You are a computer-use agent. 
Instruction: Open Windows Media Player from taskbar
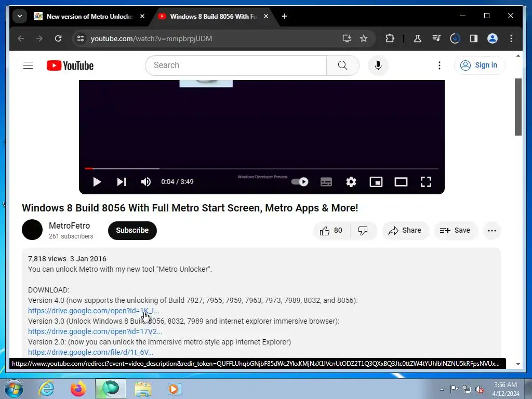click(175, 389)
